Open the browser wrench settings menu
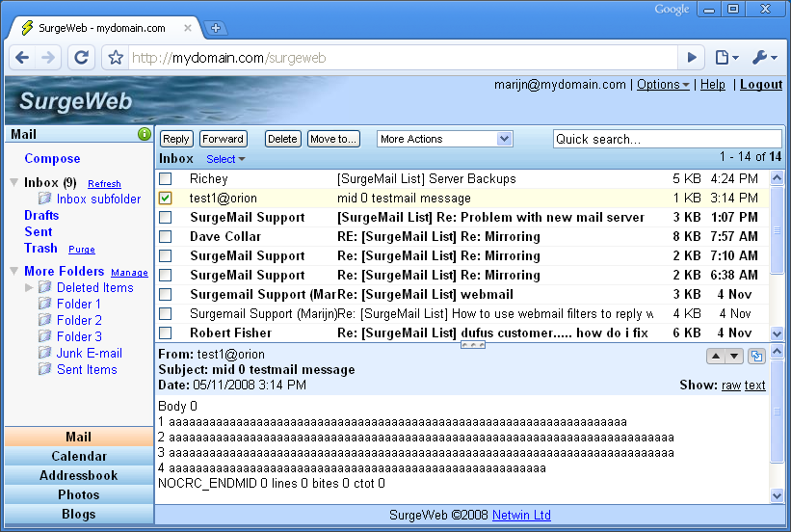 click(763, 58)
